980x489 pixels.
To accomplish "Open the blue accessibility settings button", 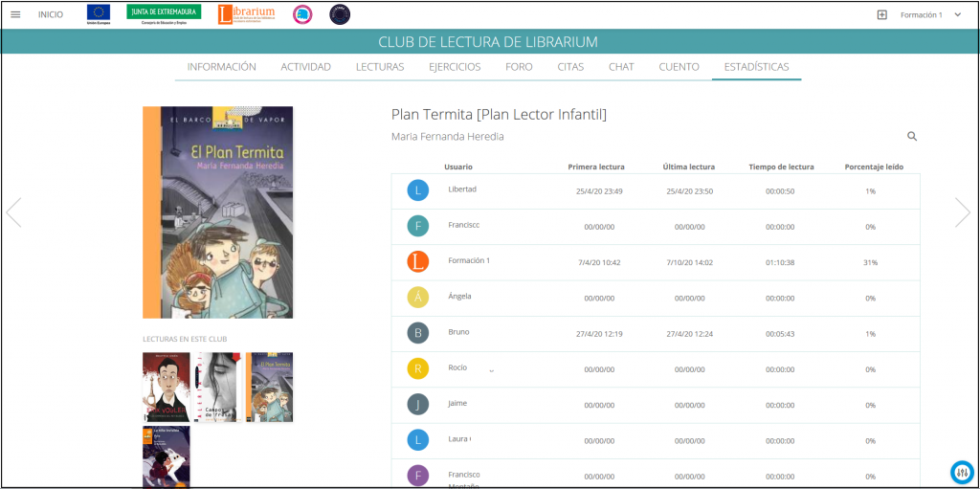I will (962, 472).
